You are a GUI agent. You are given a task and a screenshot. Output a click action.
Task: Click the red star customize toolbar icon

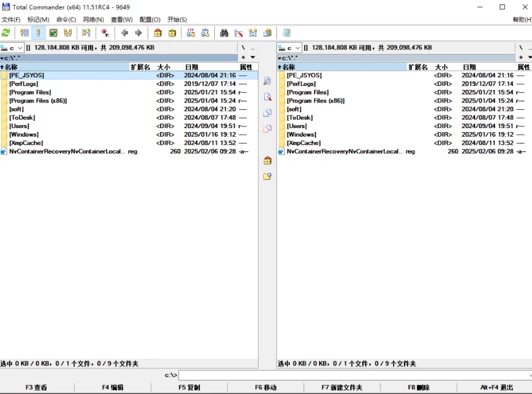tap(105, 33)
